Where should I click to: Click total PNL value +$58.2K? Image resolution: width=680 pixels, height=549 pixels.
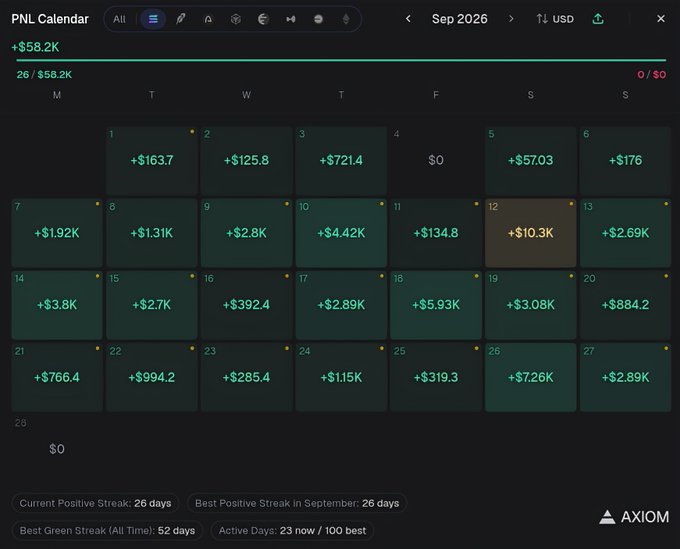(x=35, y=47)
